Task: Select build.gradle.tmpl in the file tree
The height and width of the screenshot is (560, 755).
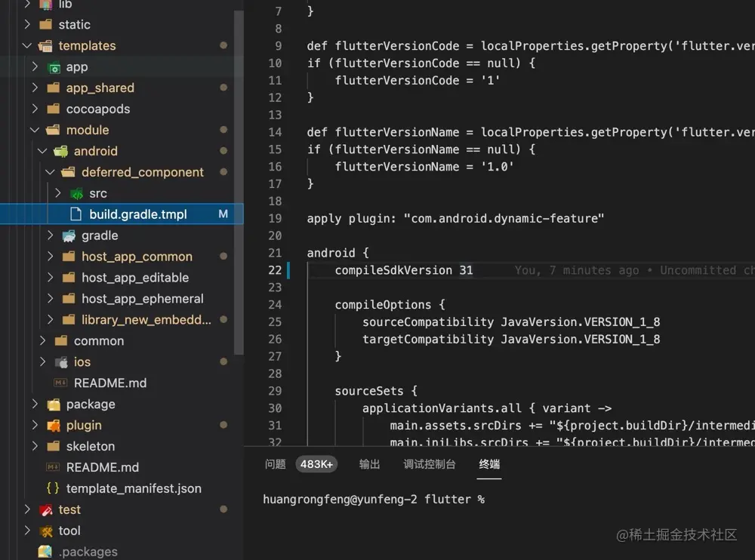Action: tap(122, 214)
